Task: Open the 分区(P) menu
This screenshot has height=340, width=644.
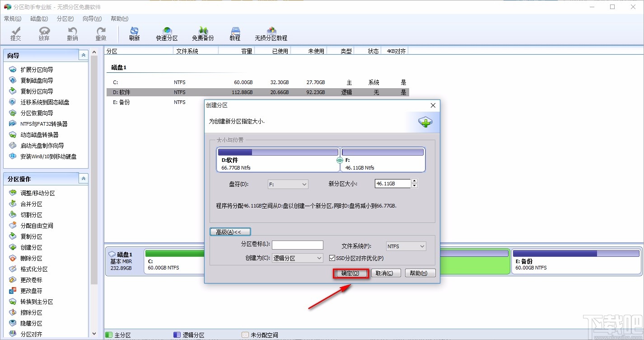Action: [x=65, y=19]
